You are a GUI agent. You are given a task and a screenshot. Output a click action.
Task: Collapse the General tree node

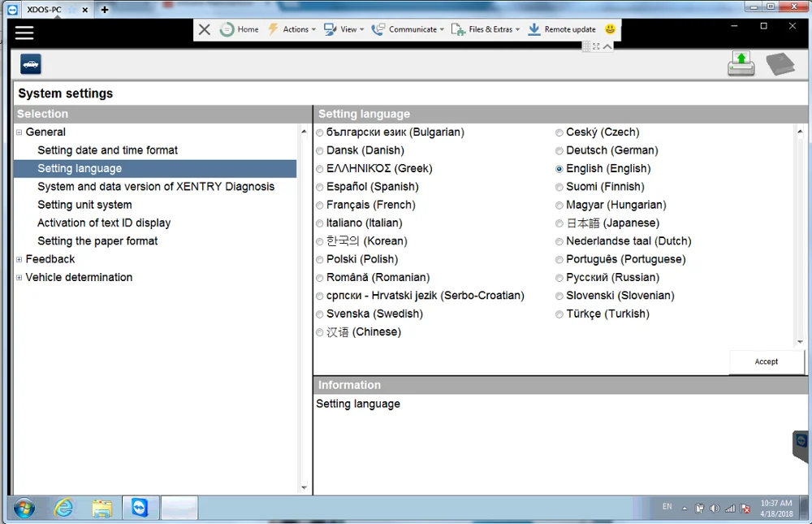coord(19,132)
